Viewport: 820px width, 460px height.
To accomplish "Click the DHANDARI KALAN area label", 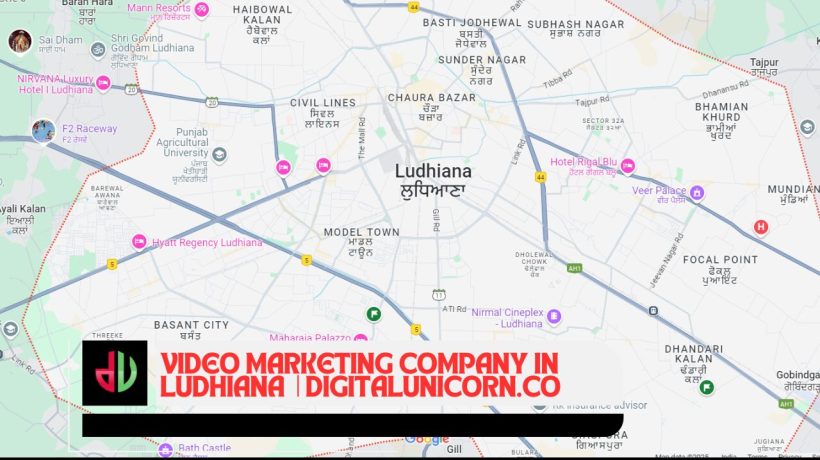I will [x=693, y=354].
